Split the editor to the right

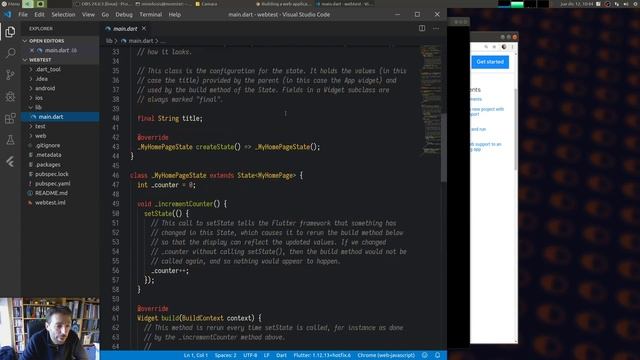[x=422, y=28]
